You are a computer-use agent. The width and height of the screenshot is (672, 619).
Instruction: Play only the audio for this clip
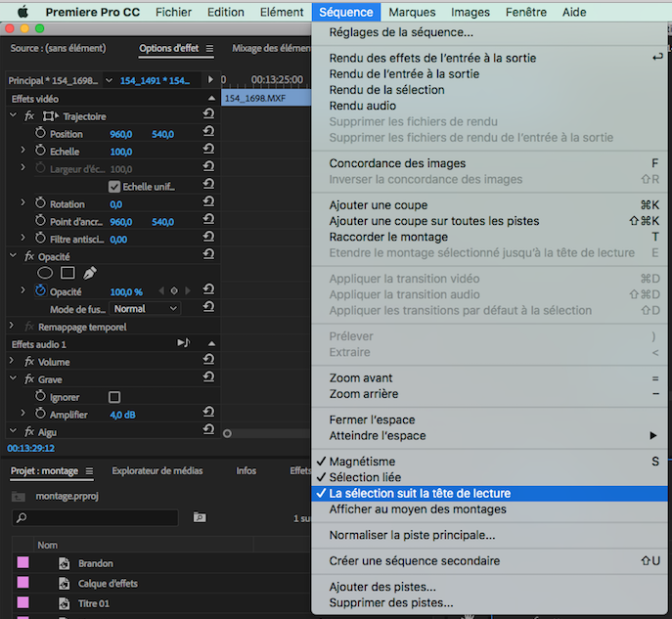click(184, 343)
